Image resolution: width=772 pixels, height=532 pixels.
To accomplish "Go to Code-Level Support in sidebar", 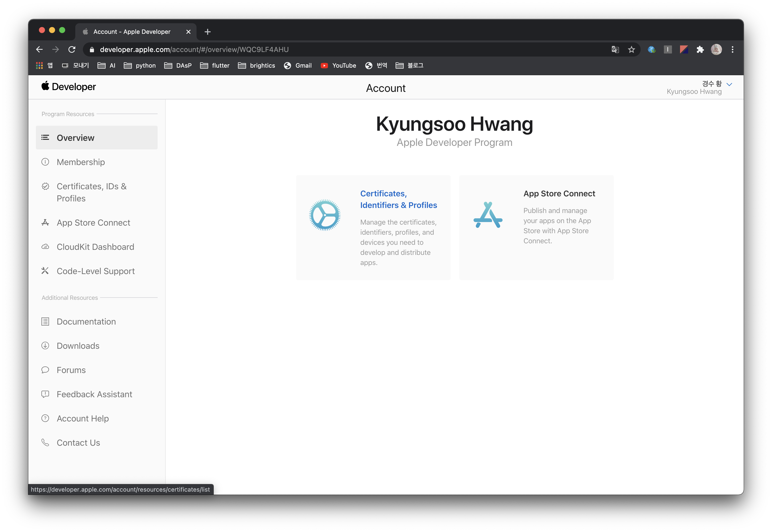I will pos(95,271).
